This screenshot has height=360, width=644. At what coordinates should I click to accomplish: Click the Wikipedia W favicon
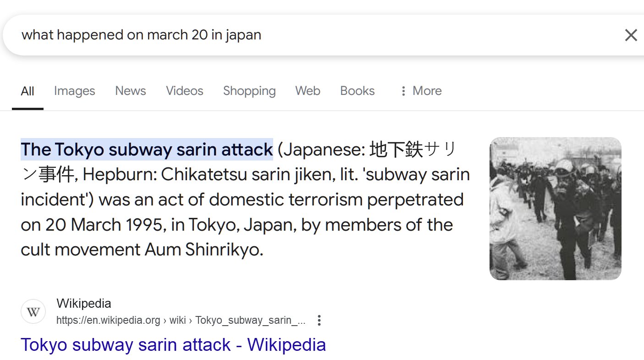coord(33,312)
